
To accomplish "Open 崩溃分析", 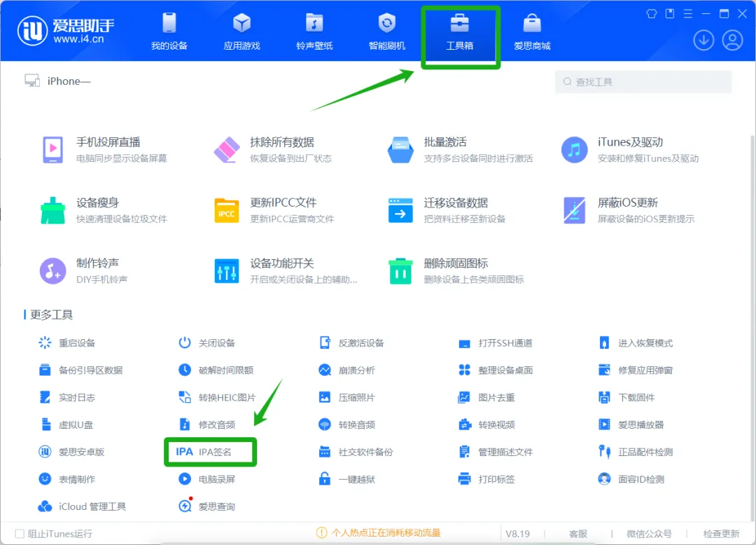I will coord(346,371).
